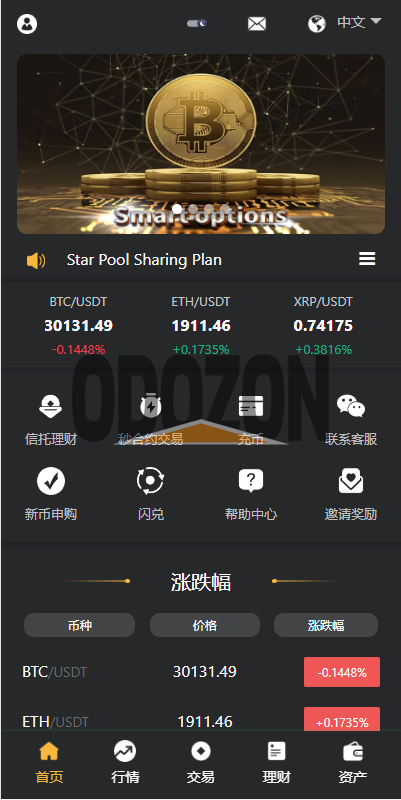Image resolution: width=401 pixels, height=800 pixels.
Task: Open the 信托理财 trust finance icon
Action: click(51, 407)
